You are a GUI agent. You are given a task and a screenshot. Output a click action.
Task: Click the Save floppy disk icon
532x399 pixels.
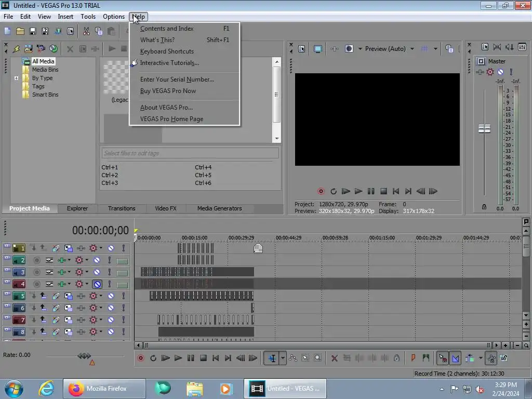click(33, 31)
